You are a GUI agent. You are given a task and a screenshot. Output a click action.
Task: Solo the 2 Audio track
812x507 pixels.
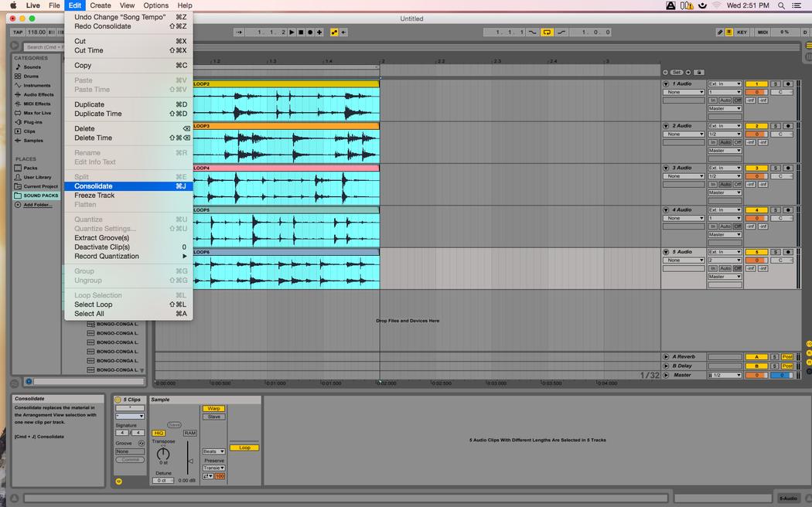(775, 126)
